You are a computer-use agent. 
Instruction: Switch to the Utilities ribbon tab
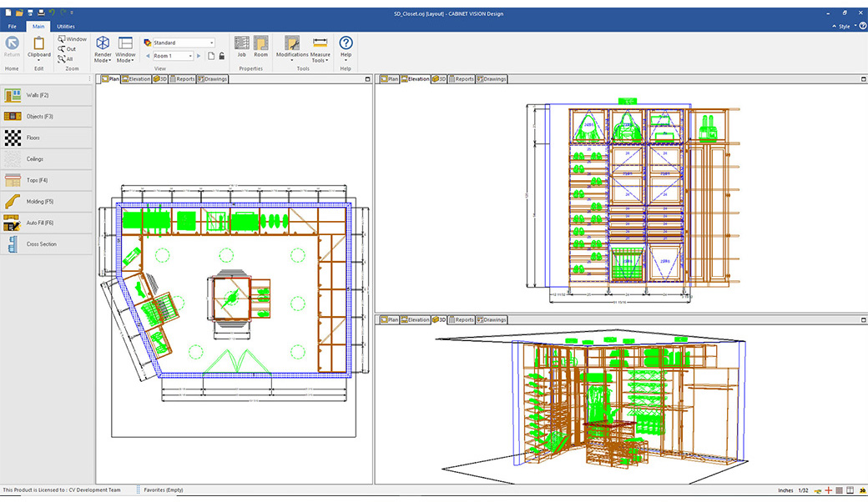pyautogui.click(x=66, y=26)
